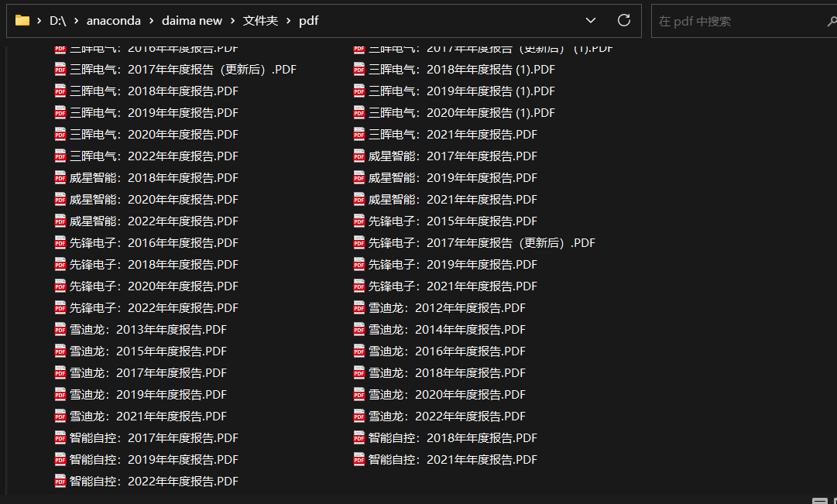This screenshot has width=837, height=504.
Task: Select PDF icon of 三晖电气：2017年年度报告（更新后）.PDF
Action: tap(60, 70)
